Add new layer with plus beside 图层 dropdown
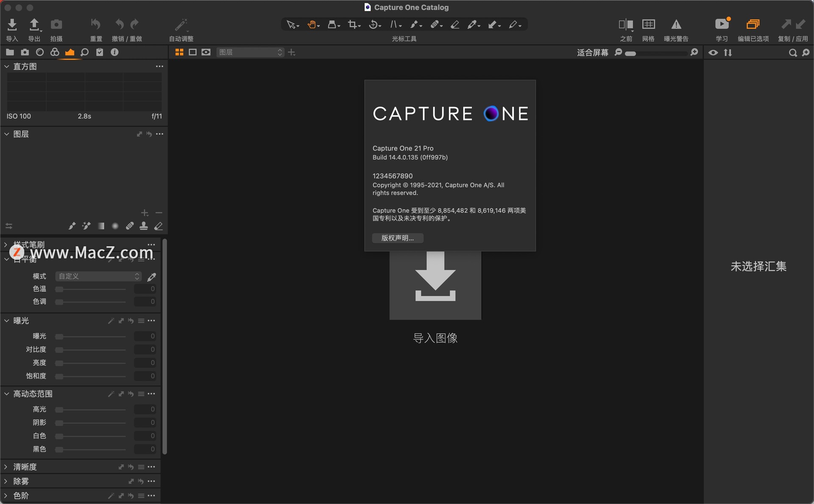 click(292, 52)
